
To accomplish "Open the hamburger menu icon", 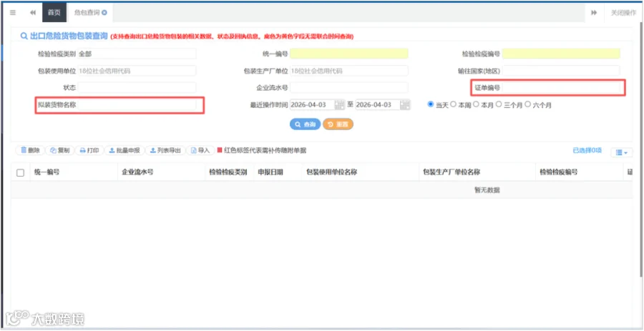I will (13, 13).
